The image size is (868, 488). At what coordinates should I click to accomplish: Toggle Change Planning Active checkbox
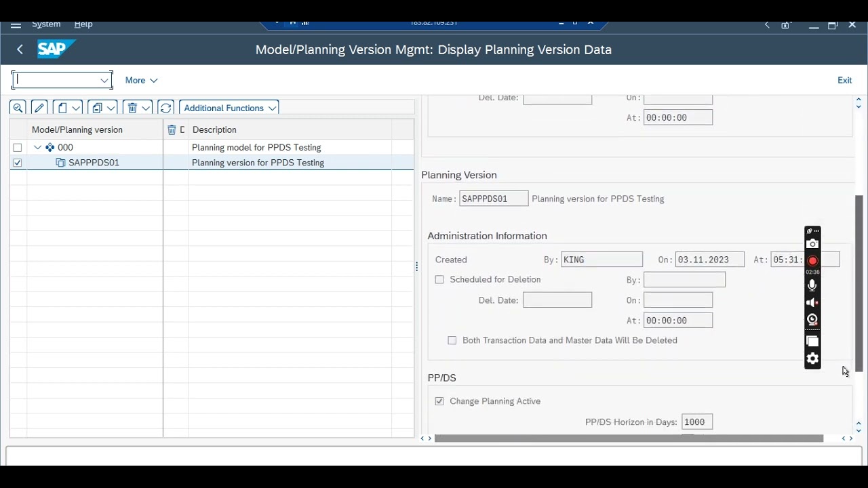click(x=439, y=401)
